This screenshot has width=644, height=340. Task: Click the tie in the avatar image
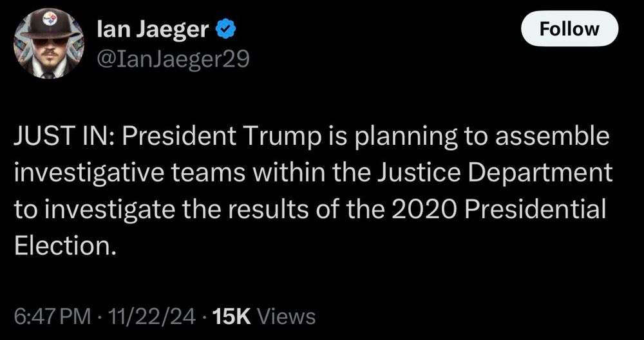49,74
